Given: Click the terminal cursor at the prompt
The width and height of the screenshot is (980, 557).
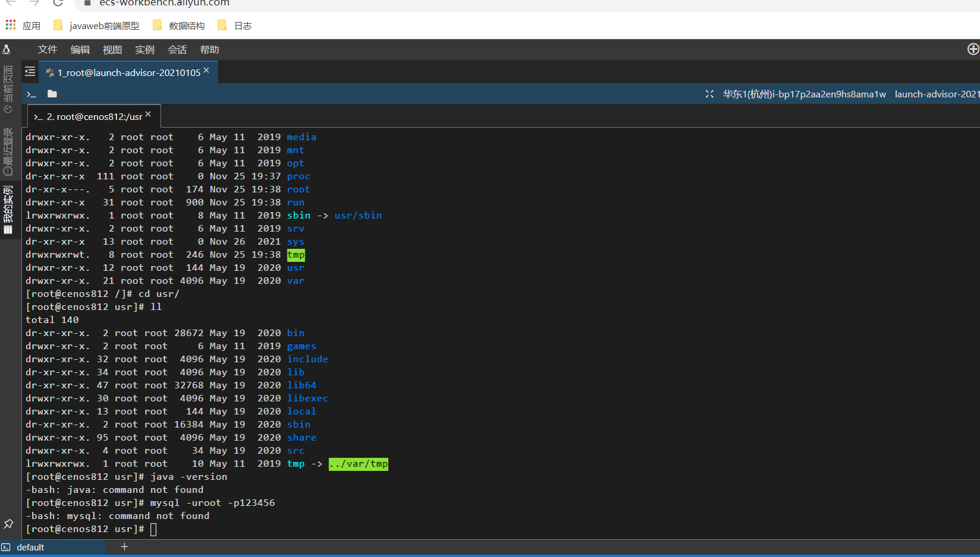Looking at the screenshot, I should 153,529.
